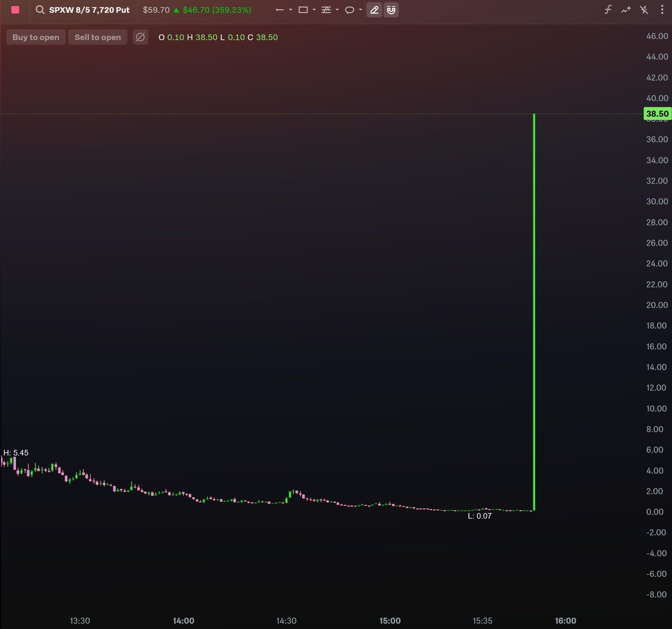Click the H: 5.45 high marker
672x629 pixels.
click(16, 453)
